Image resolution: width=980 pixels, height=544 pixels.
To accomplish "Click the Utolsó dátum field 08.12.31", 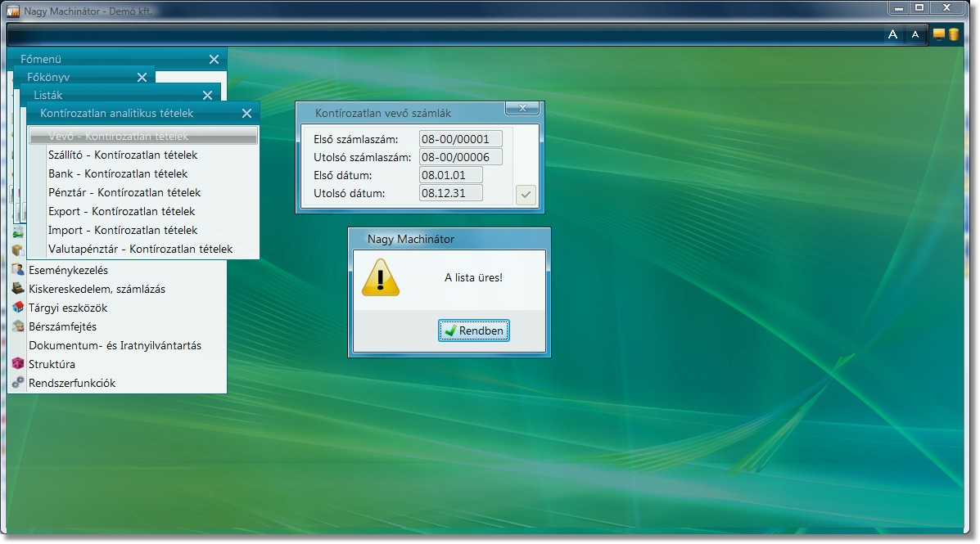I will 450,193.
